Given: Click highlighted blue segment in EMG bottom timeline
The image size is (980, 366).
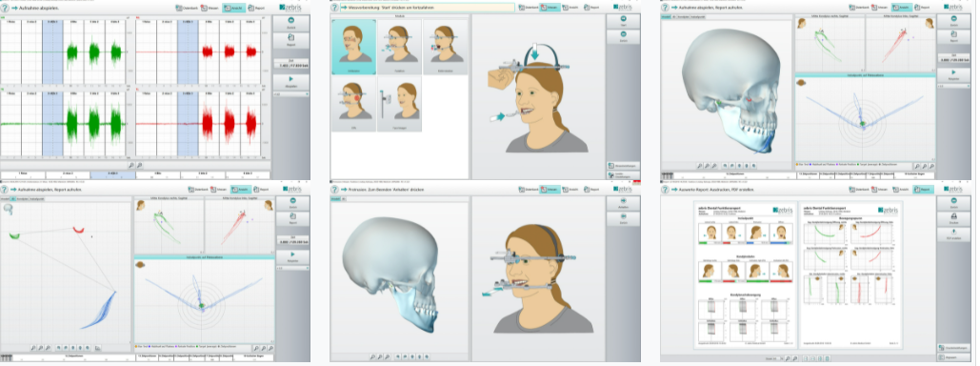Looking at the screenshot, I should (x=112, y=175).
